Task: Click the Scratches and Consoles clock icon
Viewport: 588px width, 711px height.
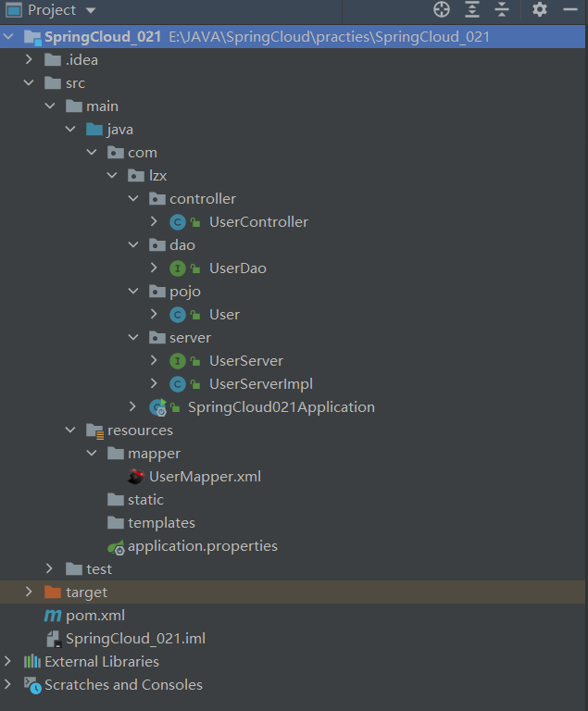Action: click(x=32, y=685)
